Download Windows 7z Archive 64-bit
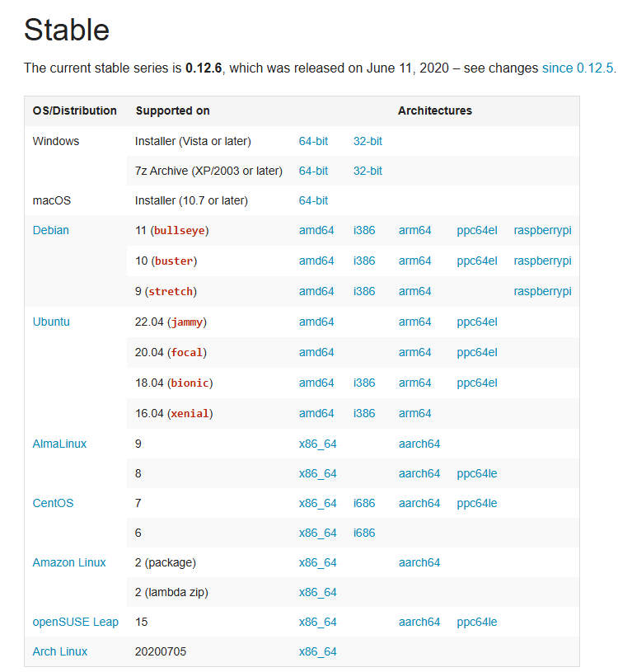The width and height of the screenshot is (618, 672). pos(313,171)
